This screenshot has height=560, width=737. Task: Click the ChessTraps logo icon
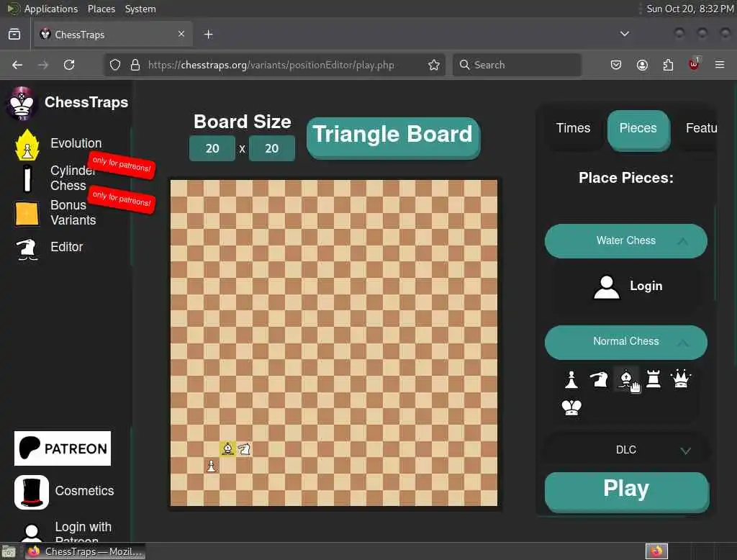click(x=22, y=103)
